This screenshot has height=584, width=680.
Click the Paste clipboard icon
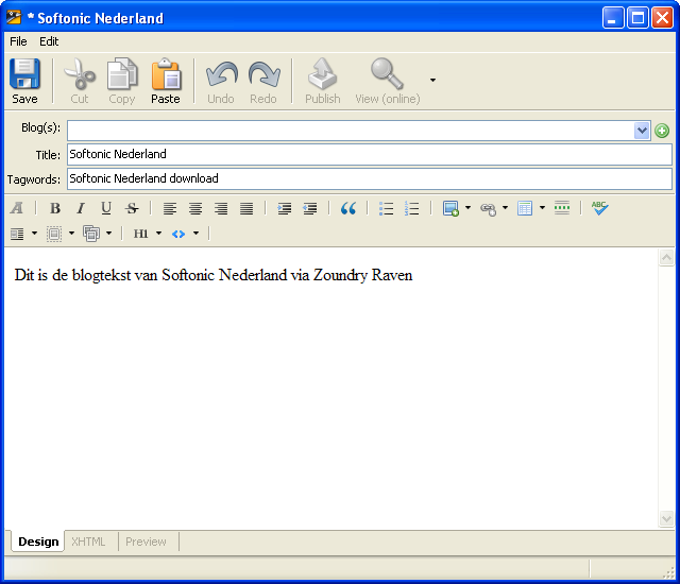pyautogui.click(x=166, y=74)
